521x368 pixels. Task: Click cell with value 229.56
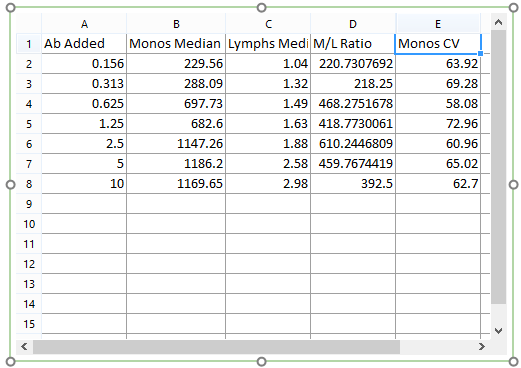(x=176, y=64)
